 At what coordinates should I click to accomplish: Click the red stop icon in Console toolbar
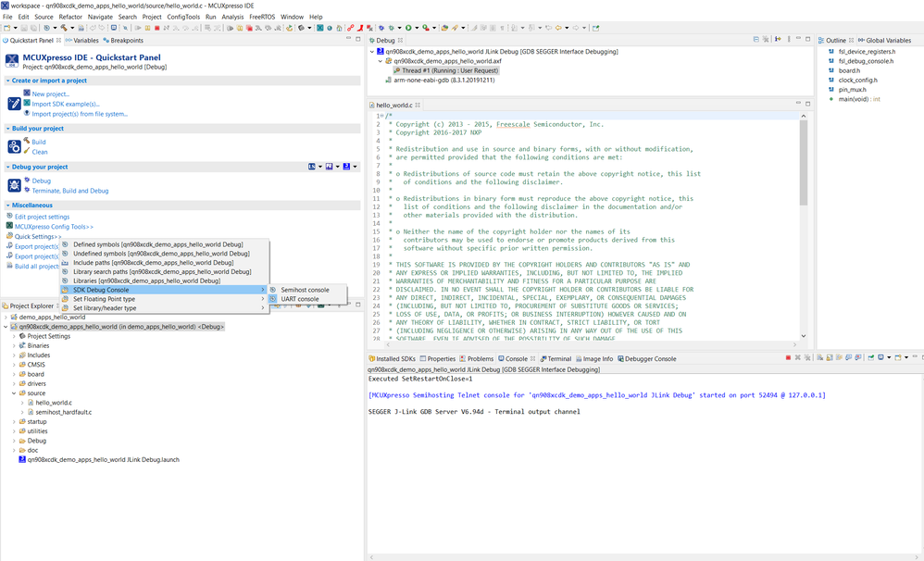point(788,357)
